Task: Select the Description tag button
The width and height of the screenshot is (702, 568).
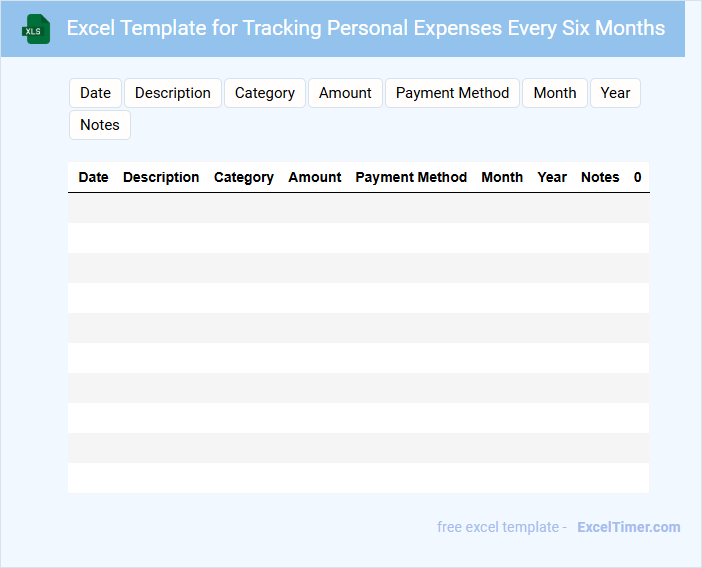Action: pyautogui.click(x=173, y=93)
